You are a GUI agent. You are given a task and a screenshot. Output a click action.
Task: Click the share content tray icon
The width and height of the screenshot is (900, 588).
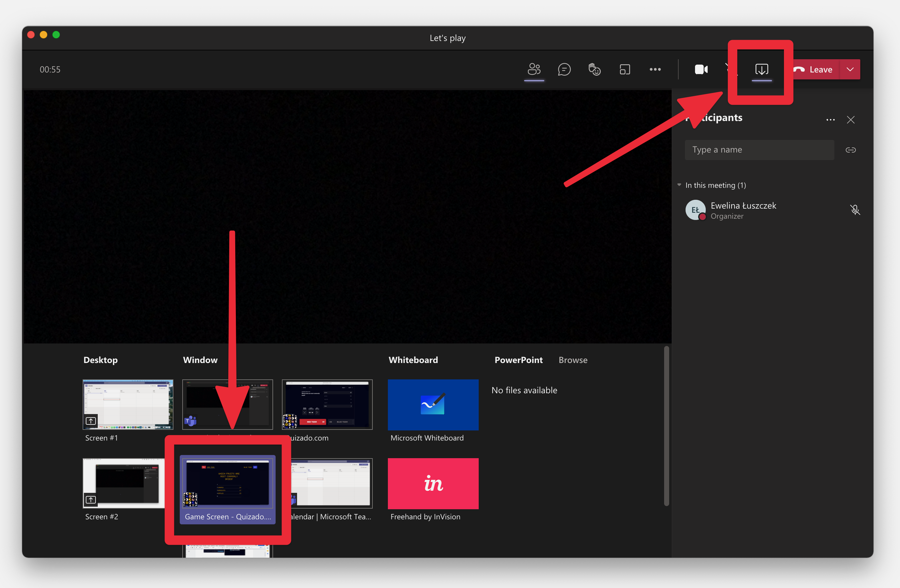click(x=762, y=70)
